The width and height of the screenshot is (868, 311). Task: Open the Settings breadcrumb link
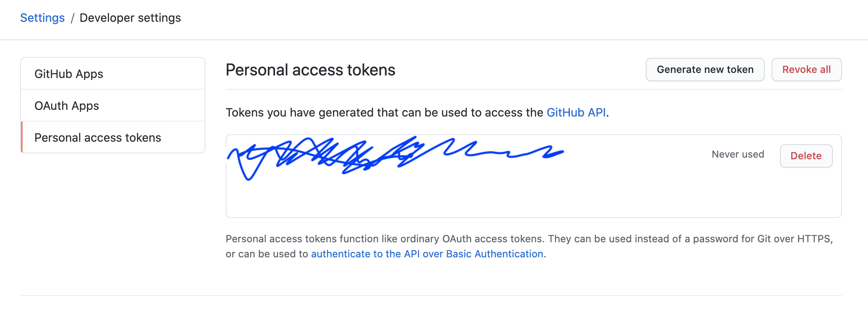(x=42, y=18)
